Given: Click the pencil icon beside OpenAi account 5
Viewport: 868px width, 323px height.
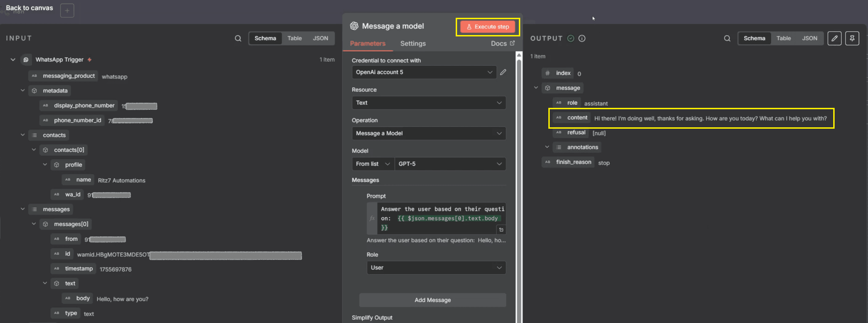Looking at the screenshot, I should click(503, 72).
